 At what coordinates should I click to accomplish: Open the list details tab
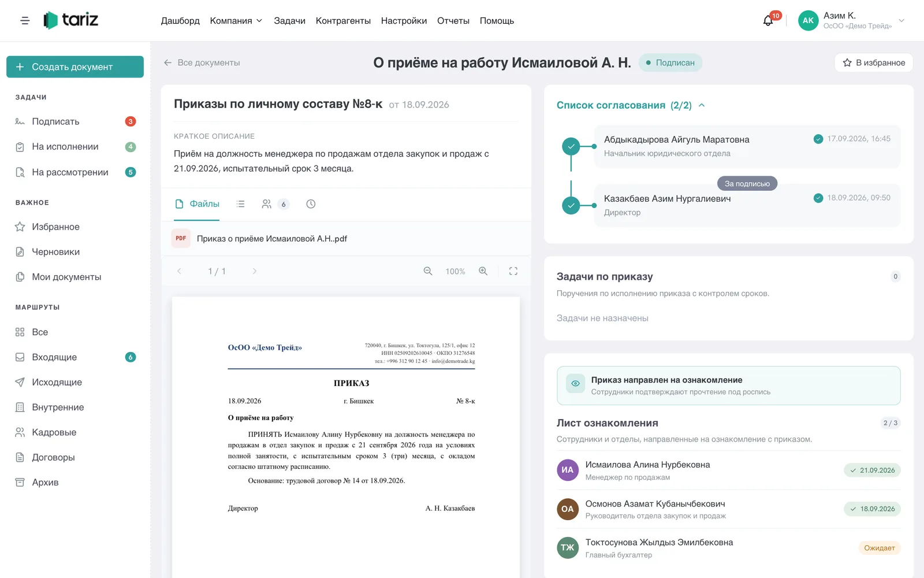pyautogui.click(x=241, y=204)
